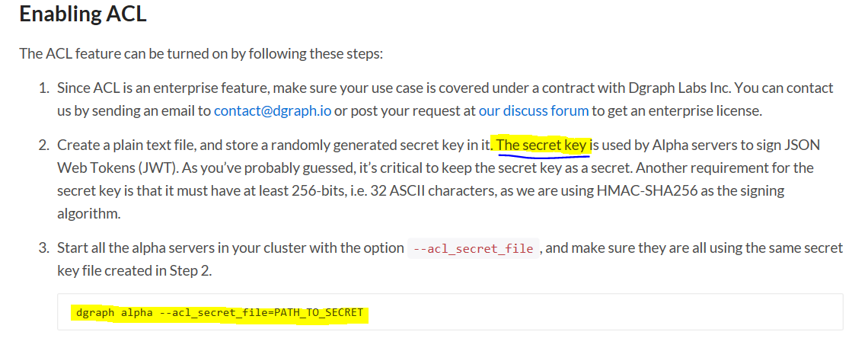Click the highlighted 'The secret key' text
This screenshot has height=348, width=868.
[x=544, y=145]
